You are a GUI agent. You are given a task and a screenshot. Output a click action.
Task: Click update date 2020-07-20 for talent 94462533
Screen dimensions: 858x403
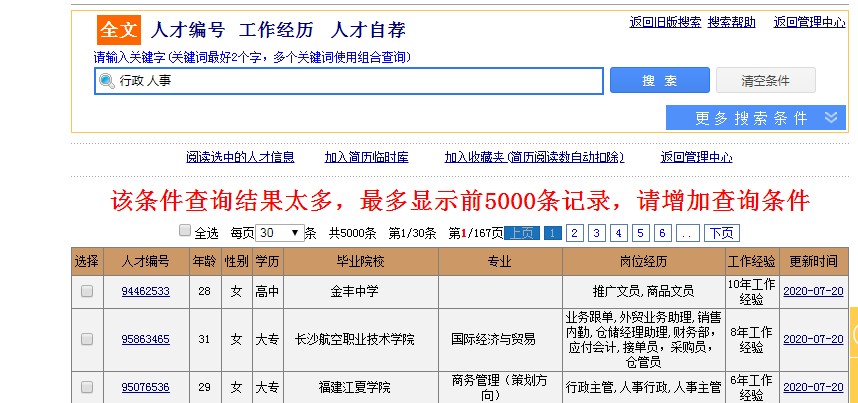pos(813,291)
